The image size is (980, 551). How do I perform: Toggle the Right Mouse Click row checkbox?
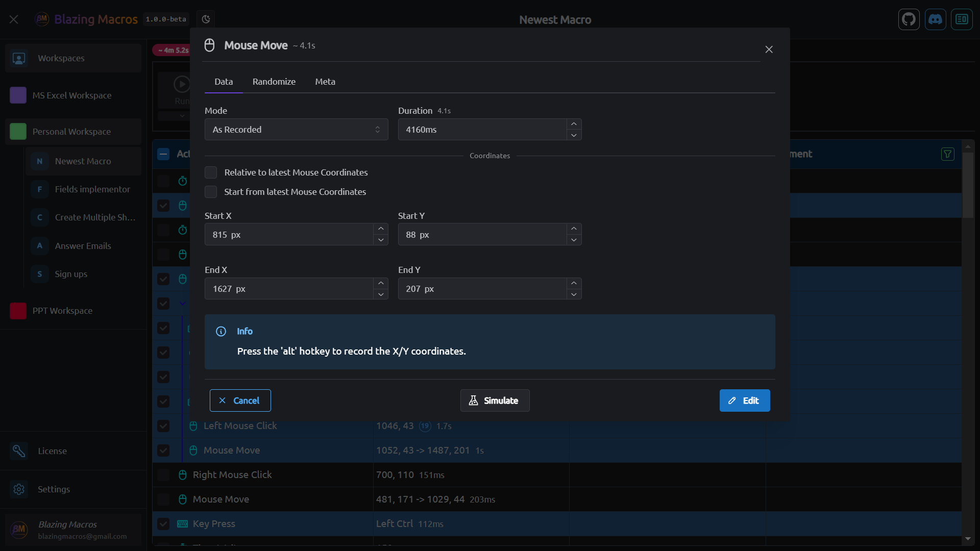coord(163,475)
